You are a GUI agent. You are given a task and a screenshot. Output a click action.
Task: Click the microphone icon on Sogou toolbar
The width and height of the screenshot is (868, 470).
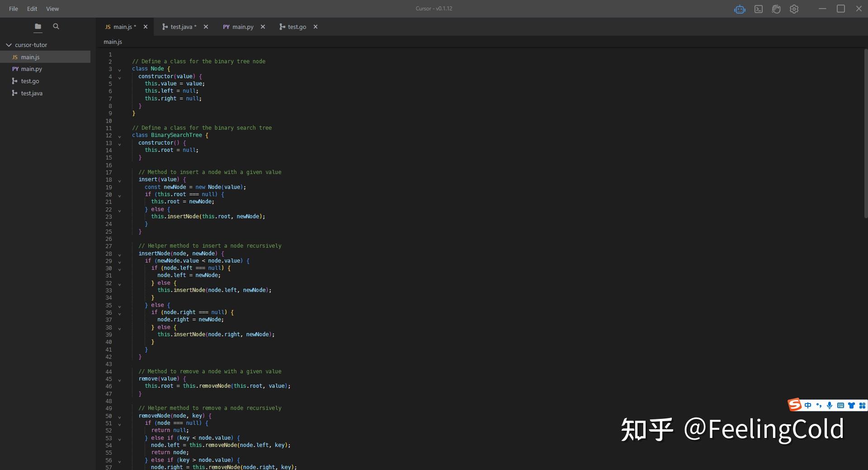click(x=829, y=405)
